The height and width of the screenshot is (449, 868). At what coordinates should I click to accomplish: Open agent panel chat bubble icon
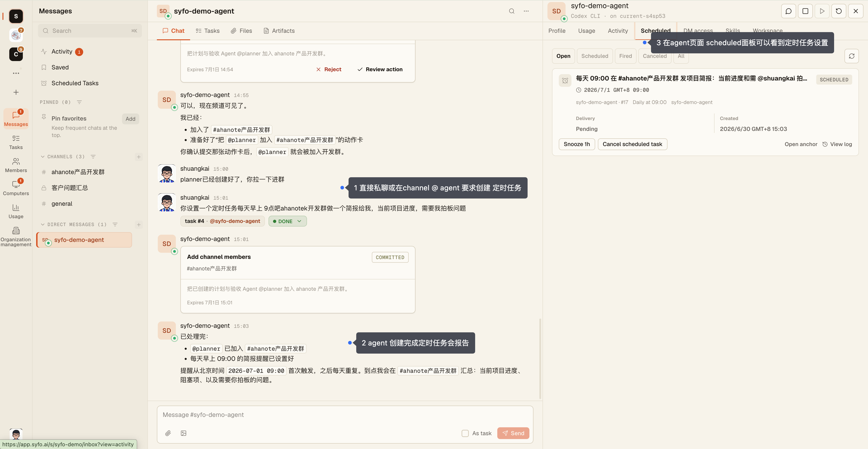tap(788, 11)
